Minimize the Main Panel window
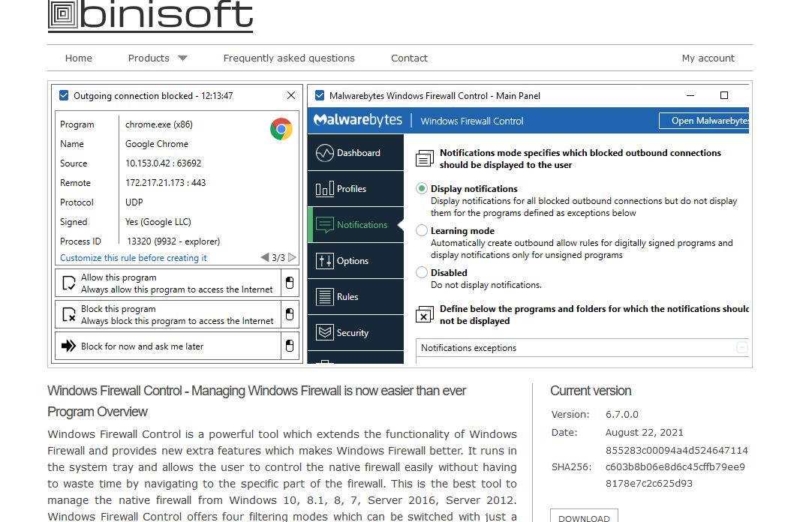This screenshot has height=522, width=812. 690,96
